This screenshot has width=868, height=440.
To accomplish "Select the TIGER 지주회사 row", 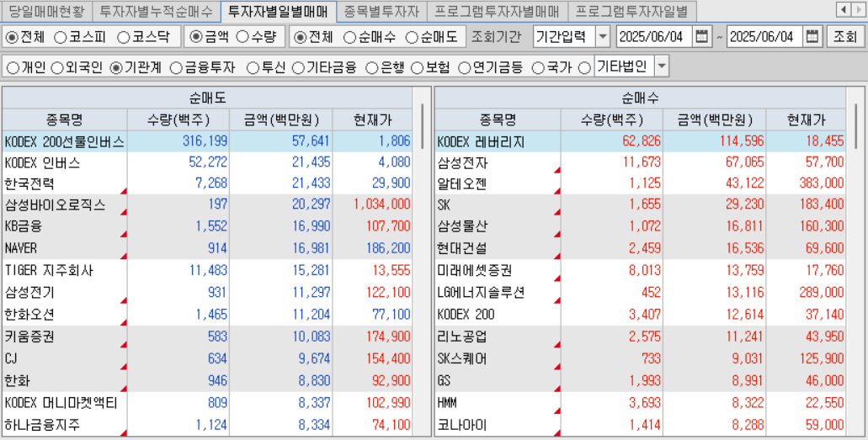I will (208, 271).
